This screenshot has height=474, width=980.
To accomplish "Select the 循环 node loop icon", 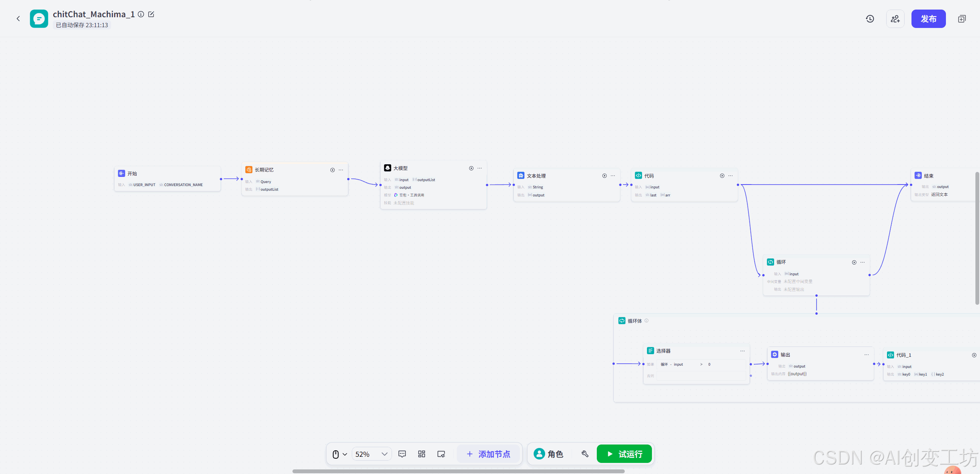I will pyautogui.click(x=770, y=262).
